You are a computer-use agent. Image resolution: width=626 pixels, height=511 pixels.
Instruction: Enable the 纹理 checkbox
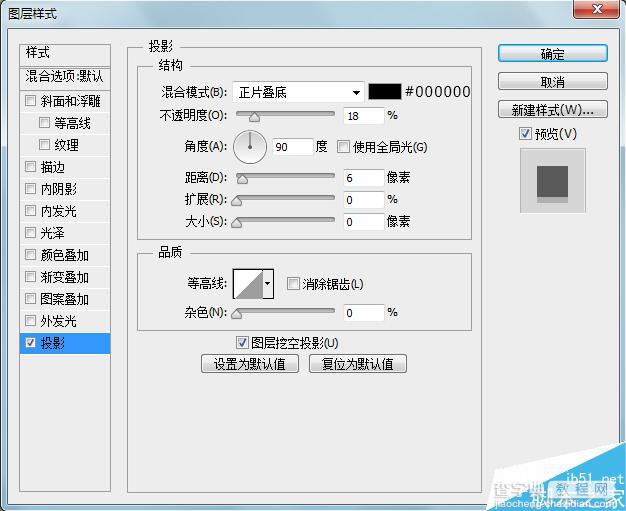click(x=44, y=144)
